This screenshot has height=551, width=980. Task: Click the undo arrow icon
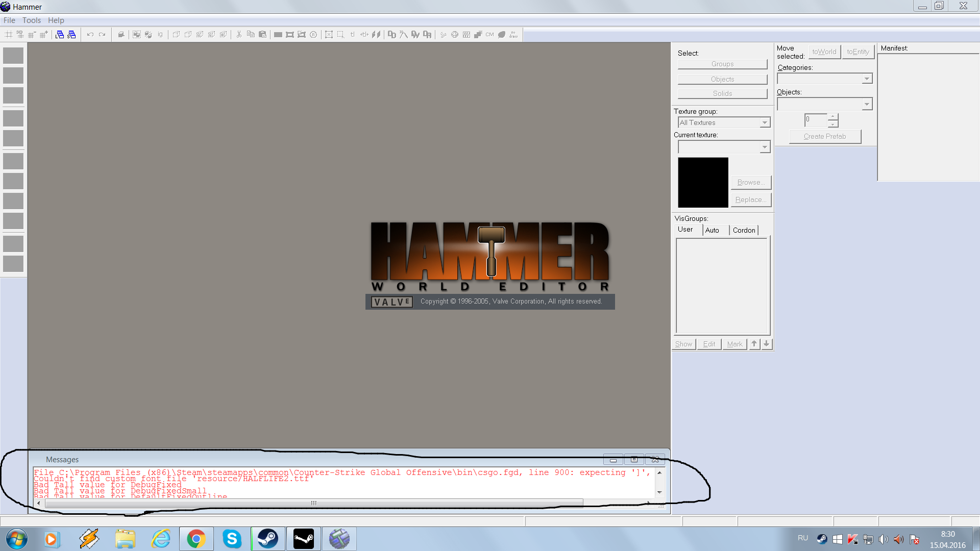[x=90, y=35]
